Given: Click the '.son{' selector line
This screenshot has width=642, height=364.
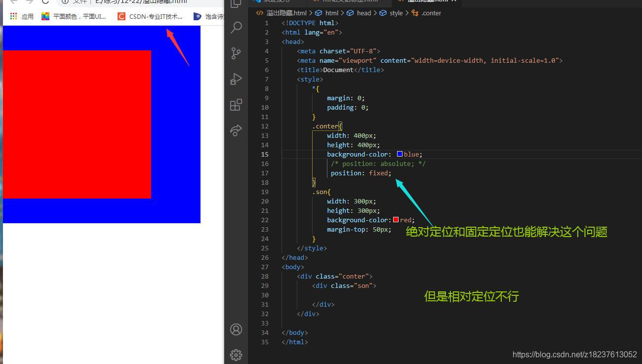Looking at the screenshot, I should [321, 192].
